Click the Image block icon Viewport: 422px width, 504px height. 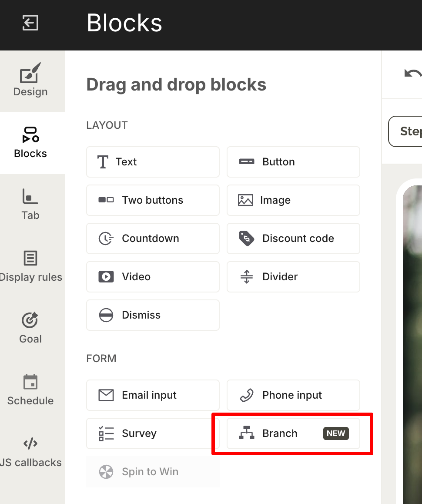pos(245,200)
